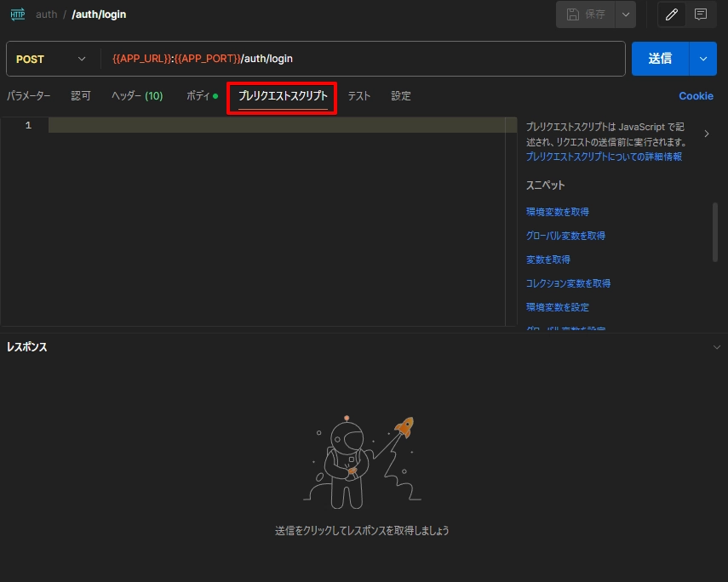The width and height of the screenshot is (728, 582).
Task: Open the save options dropdown arrow
Action: coord(626,14)
